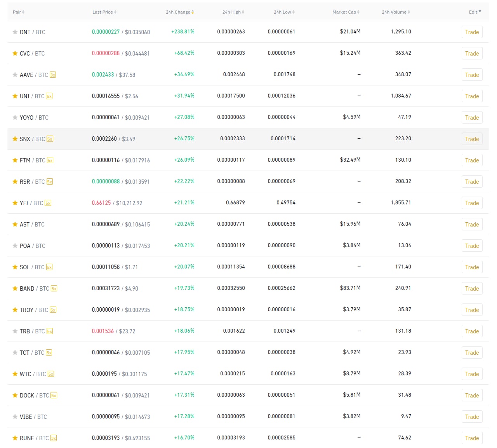Click the star icon beside VIBE / BTC

pos(15,417)
